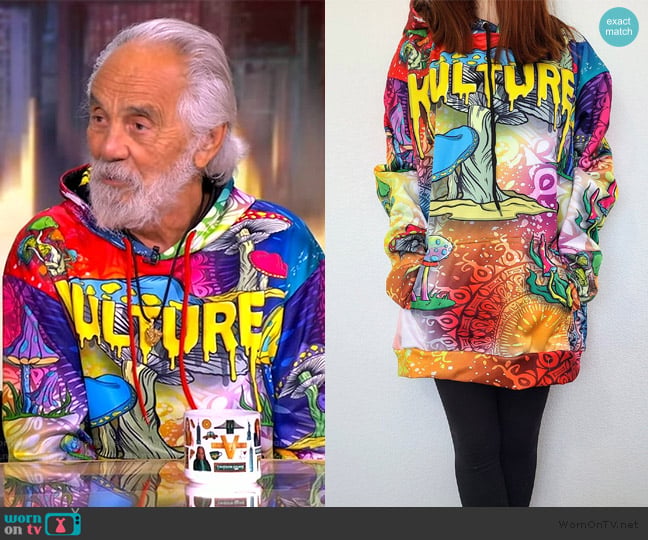This screenshot has height=540, width=648.
Task: Click the teal 'exact match' badge
Action: click(619, 26)
